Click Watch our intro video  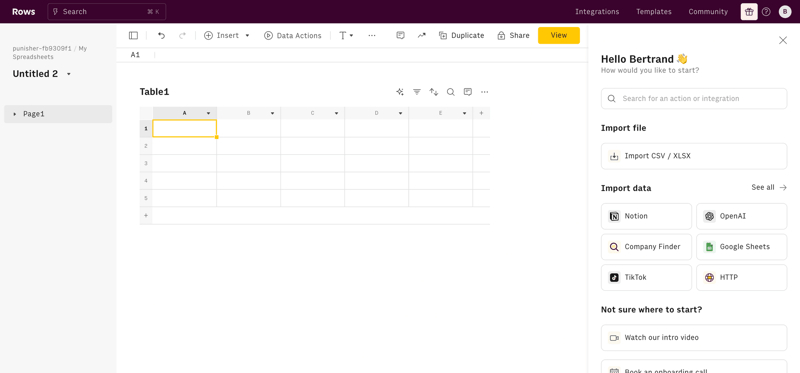click(x=694, y=338)
